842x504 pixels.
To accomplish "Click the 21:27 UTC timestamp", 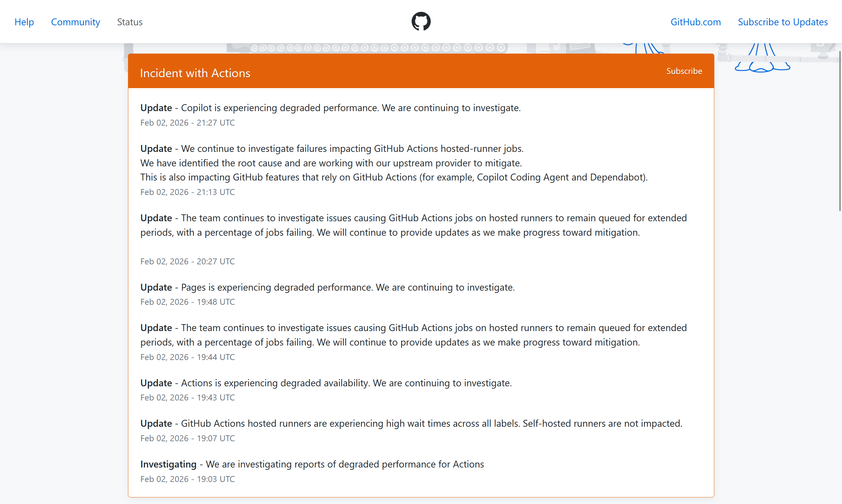I will 188,123.
